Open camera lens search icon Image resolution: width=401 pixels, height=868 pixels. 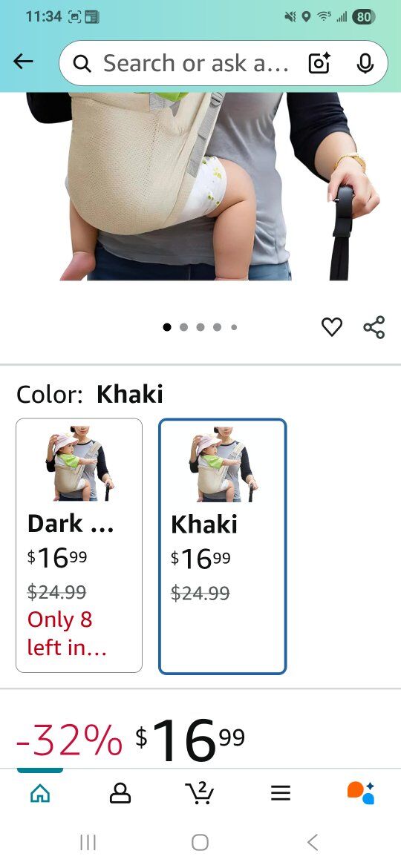(x=319, y=63)
